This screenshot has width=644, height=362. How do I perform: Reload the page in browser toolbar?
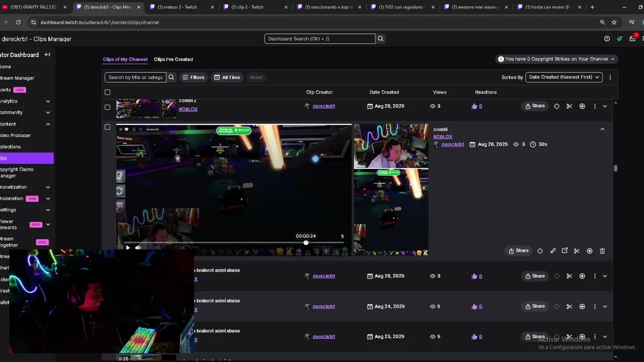(18, 22)
